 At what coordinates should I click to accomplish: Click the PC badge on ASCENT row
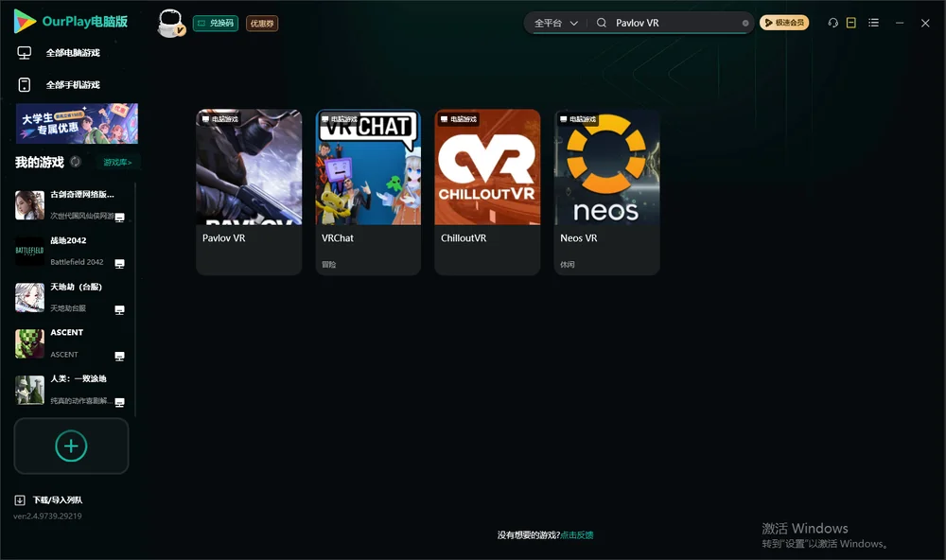coord(119,356)
